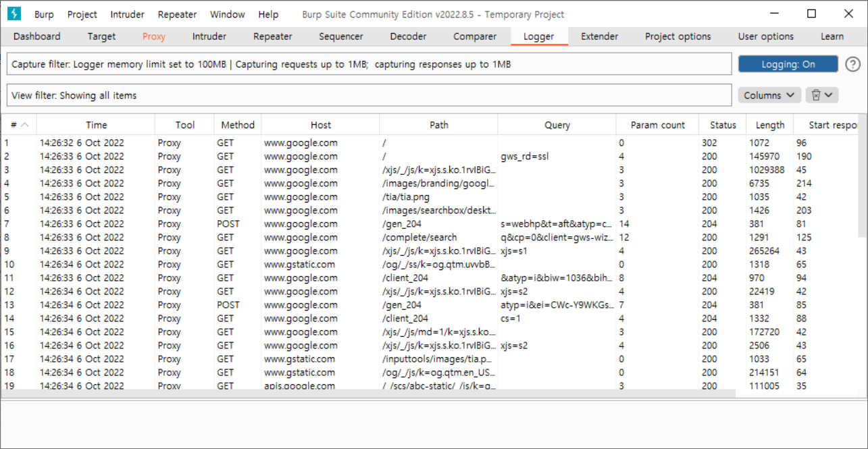Select the POST request in row 7

[430, 223]
